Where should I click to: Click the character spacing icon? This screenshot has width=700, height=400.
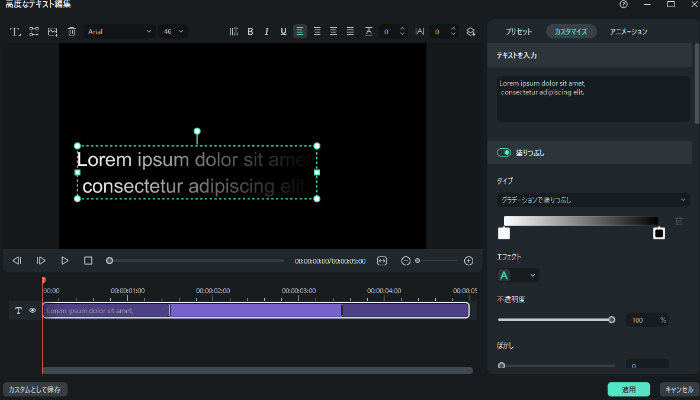(x=420, y=32)
